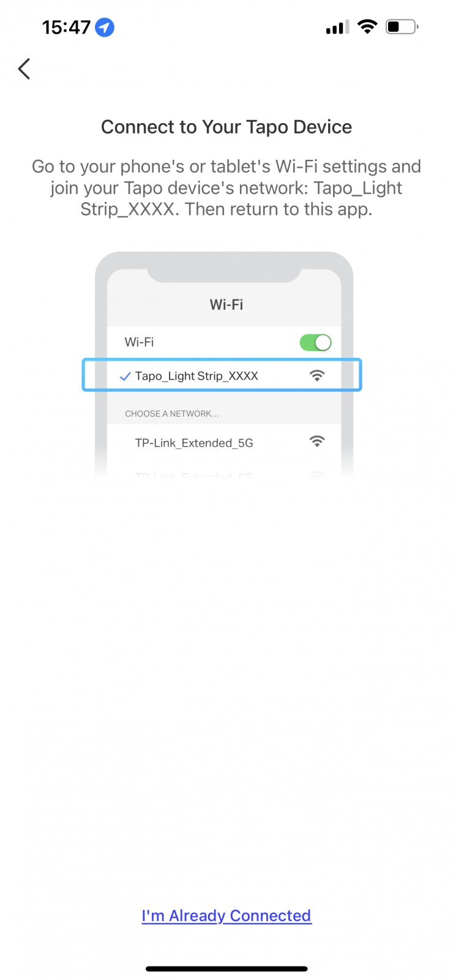Click the I'm Already Connected link

[x=226, y=915]
